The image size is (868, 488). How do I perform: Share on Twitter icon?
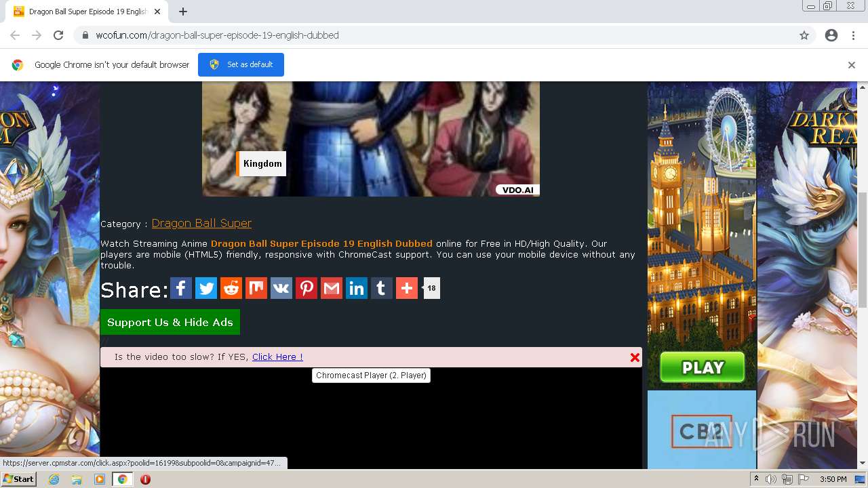pos(206,288)
